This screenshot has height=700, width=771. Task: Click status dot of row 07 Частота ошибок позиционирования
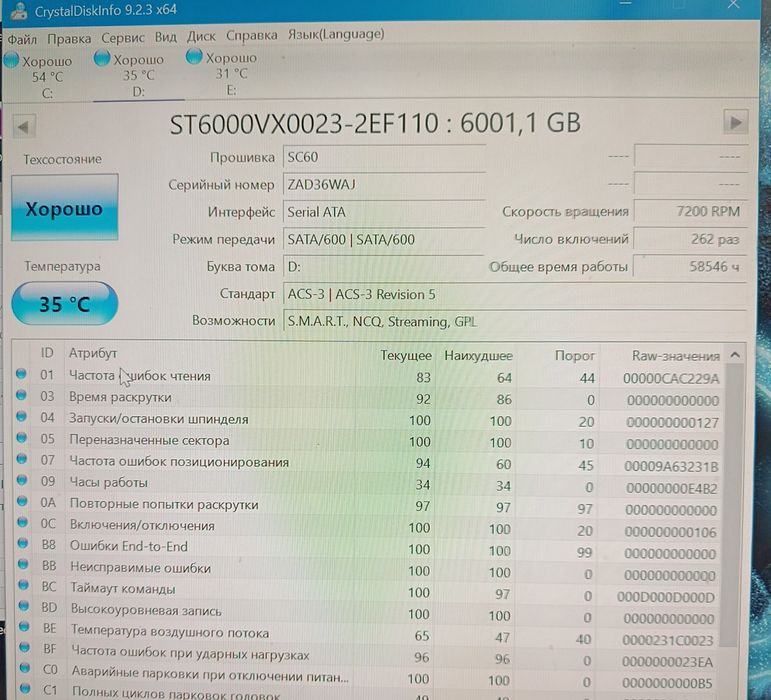[x=22, y=459]
